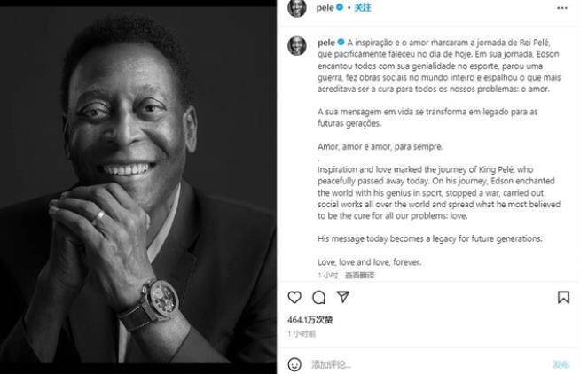Viewport: 588px width, 374px height.
Task: Share the post using the paper plane icon
Action: (342, 298)
